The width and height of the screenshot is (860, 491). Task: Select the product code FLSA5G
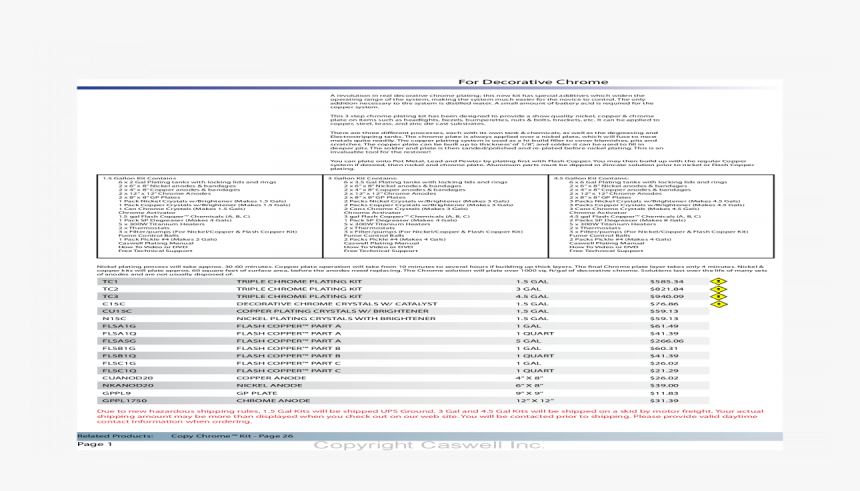(119, 341)
